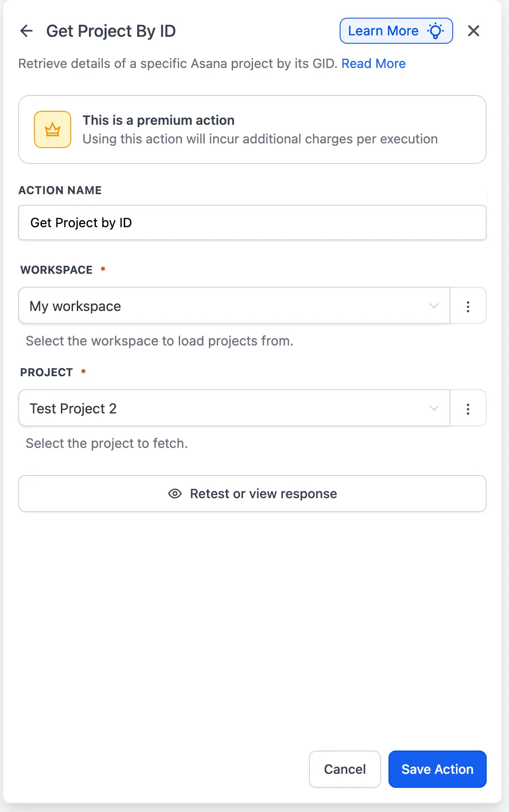The image size is (509, 812).
Task: Open the My workspace dropdown
Action: (234, 306)
